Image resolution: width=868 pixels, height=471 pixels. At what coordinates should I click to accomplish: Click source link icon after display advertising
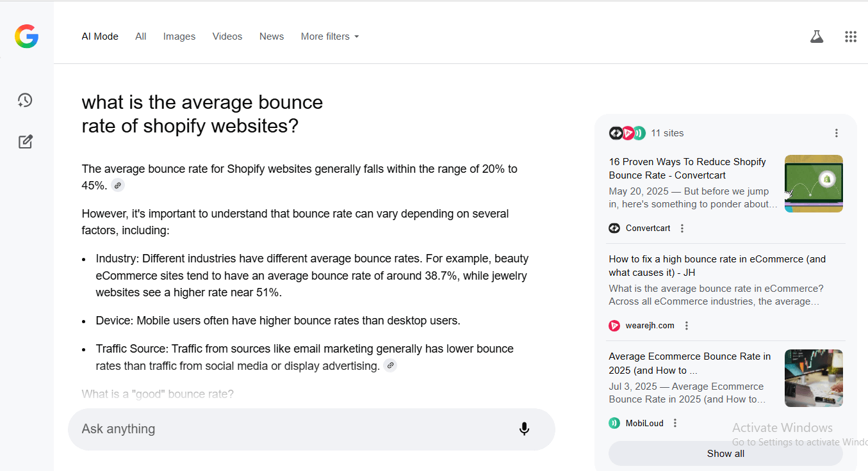click(x=390, y=366)
